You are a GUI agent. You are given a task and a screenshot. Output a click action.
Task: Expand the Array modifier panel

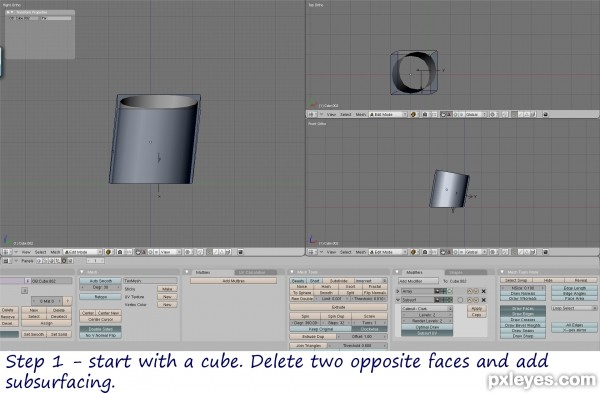tap(398, 291)
